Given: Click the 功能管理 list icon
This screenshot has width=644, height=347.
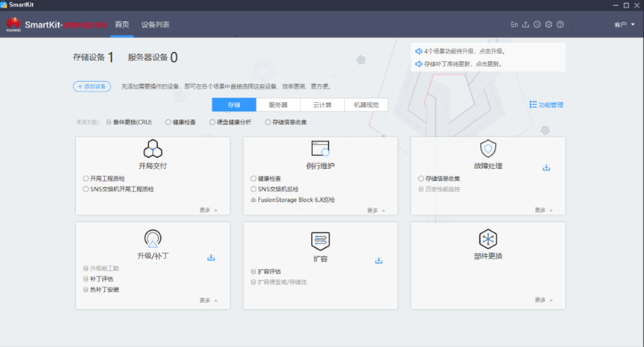Looking at the screenshot, I should tap(533, 104).
